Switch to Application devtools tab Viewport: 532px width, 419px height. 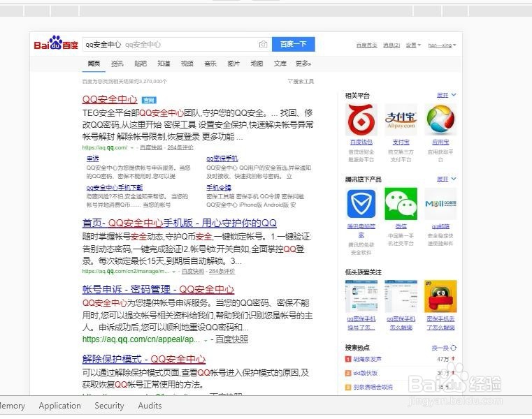59,406
